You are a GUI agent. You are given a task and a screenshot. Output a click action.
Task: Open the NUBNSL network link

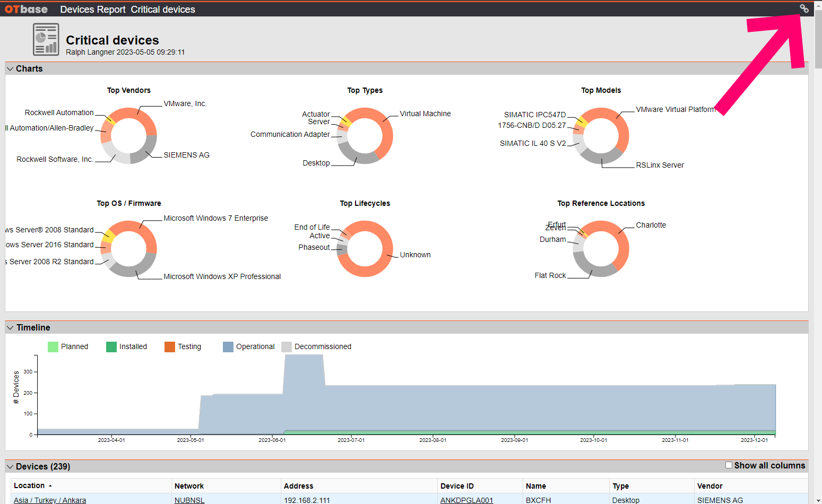[189, 500]
